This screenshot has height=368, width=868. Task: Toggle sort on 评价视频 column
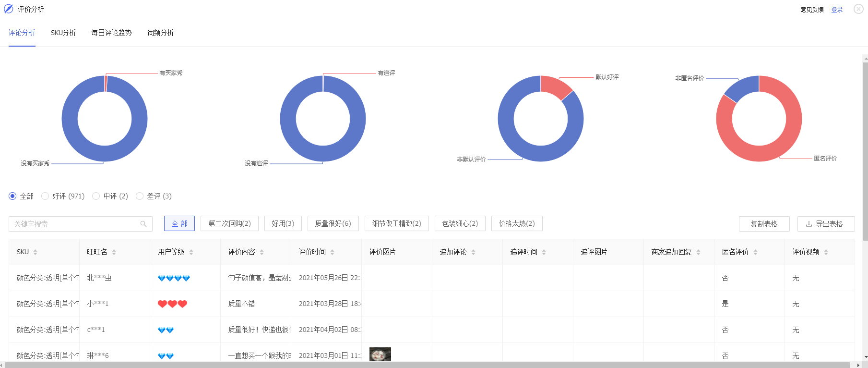[x=826, y=252]
